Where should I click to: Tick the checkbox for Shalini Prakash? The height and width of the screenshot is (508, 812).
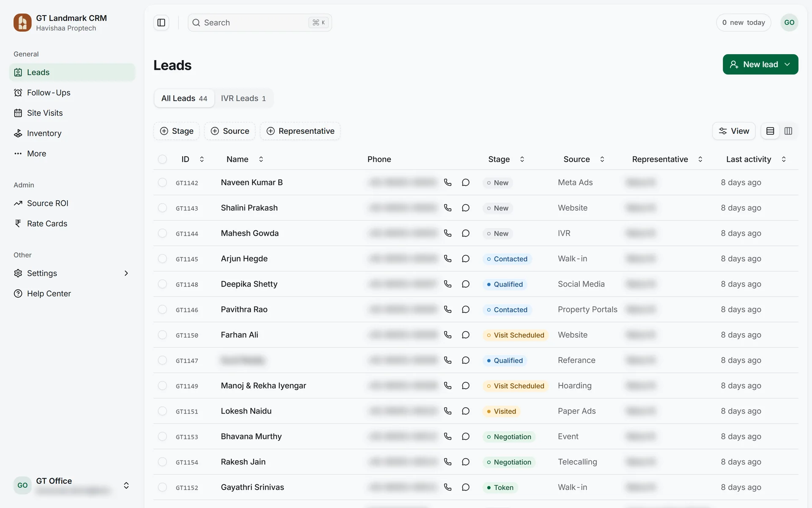[x=162, y=208]
